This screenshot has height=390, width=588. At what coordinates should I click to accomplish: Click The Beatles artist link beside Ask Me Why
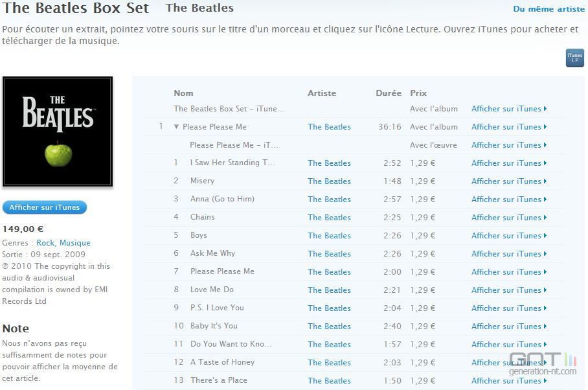(x=329, y=254)
